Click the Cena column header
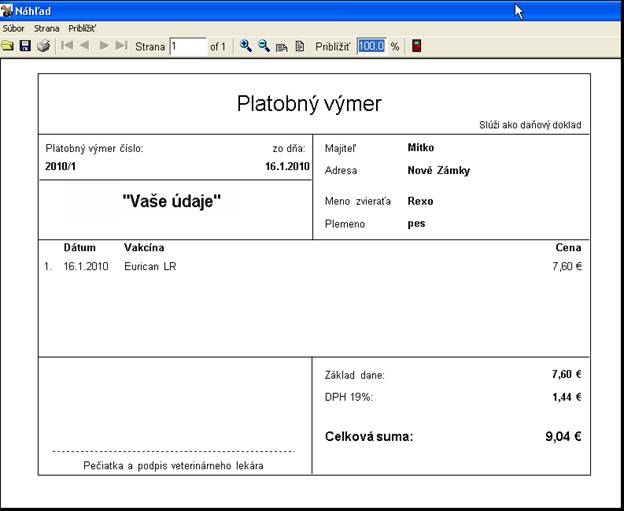Viewport: 624px width, 511px height. (x=568, y=248)
